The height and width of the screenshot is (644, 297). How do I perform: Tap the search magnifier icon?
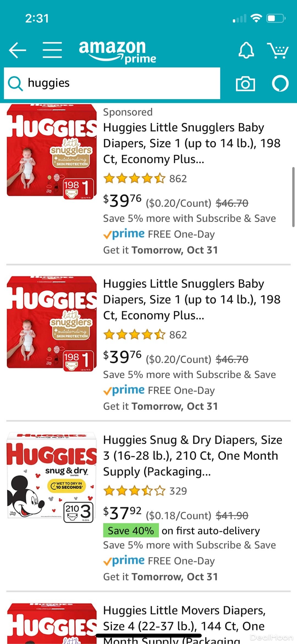pyautogui.click(x=15, y=83)
